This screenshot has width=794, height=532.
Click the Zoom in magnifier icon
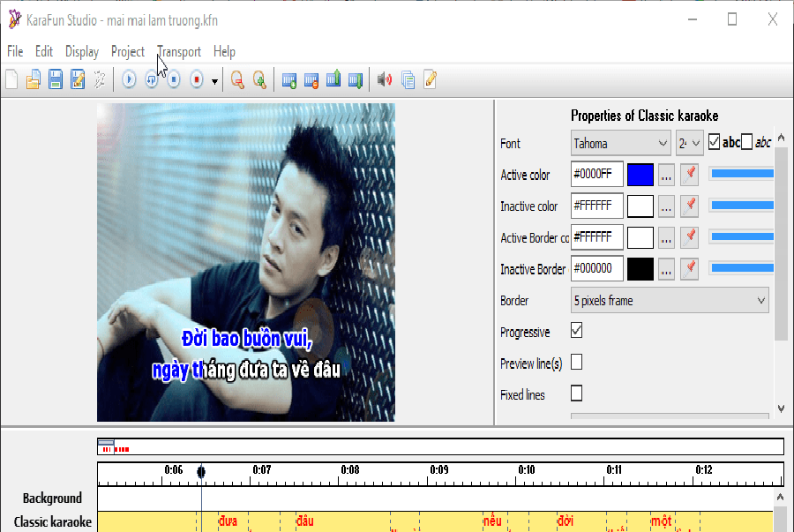click(x=259, y=80)
